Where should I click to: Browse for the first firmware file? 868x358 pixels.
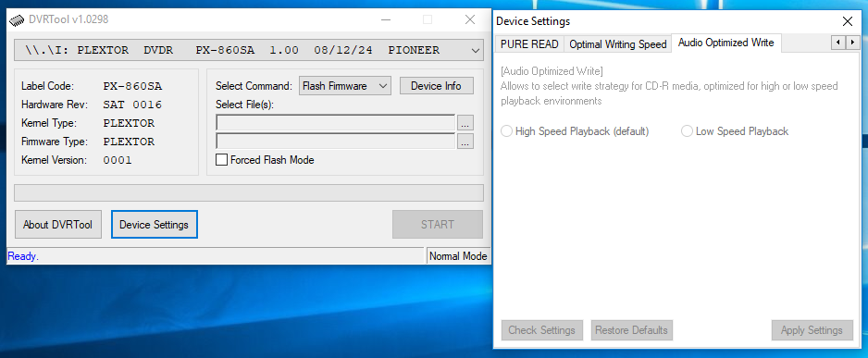tap(465, 123)
